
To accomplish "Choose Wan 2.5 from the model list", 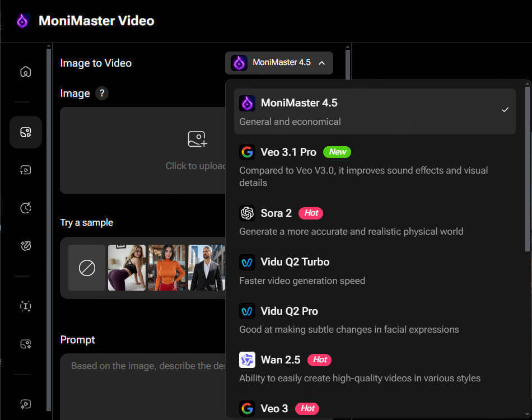I will (281, 360).
